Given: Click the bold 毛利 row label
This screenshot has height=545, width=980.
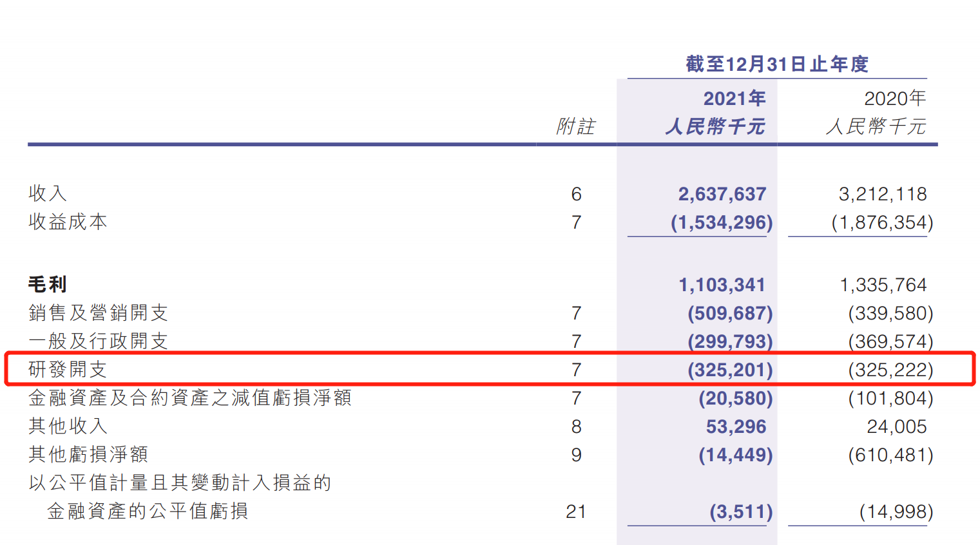Looking at the screenshot, I should click(x=48, y=284).
